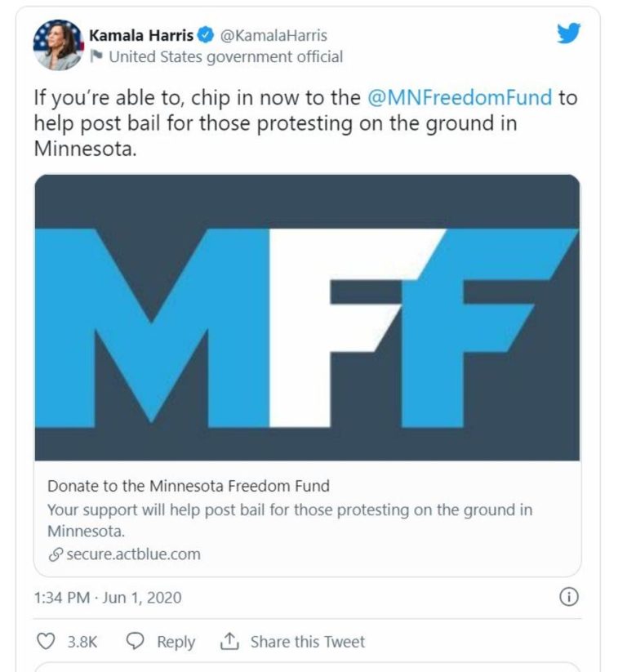Open the tweet info circle icon
This screenshot has height=672, width=627.
pyautogui.click(x=568, y=598)
